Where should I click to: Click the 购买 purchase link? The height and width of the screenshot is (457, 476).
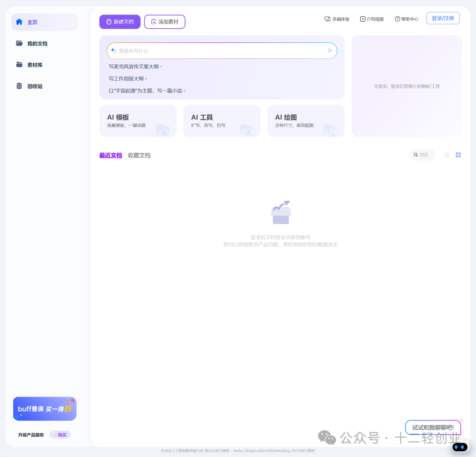tap(60, 435)
